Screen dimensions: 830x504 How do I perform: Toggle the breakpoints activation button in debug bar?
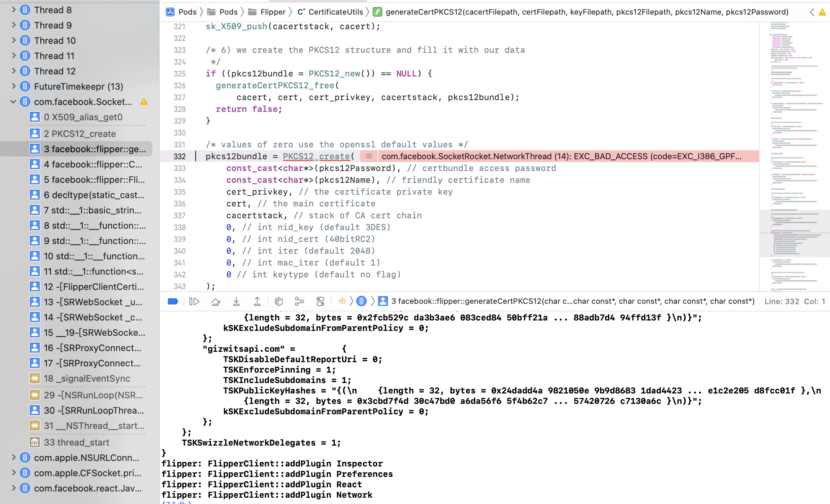pyautogui.click(x=173, y=301)
